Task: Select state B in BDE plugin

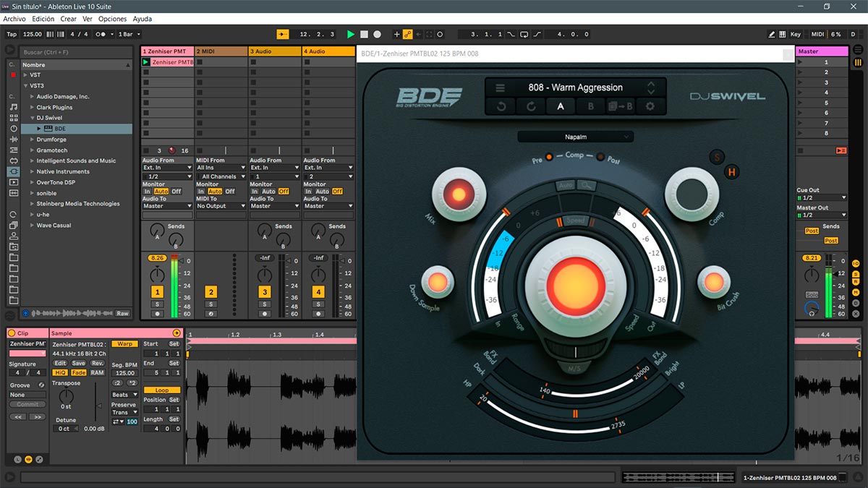Action: [x=590, y=106]
